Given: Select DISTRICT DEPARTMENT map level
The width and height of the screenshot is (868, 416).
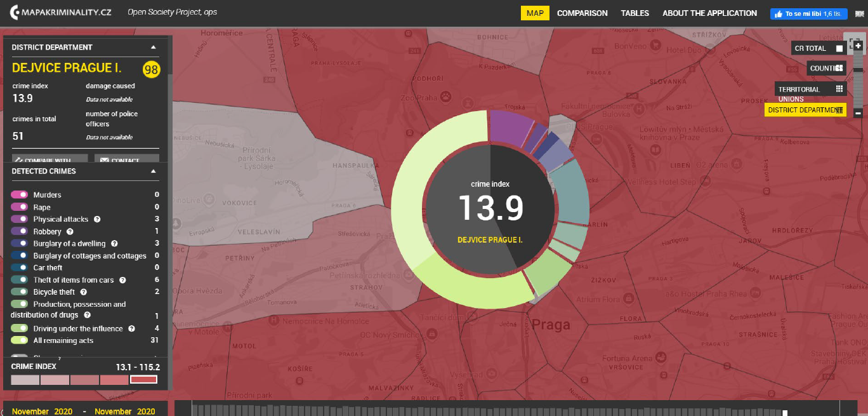Looking at the screenshot, I should click(x=805, y=110).
